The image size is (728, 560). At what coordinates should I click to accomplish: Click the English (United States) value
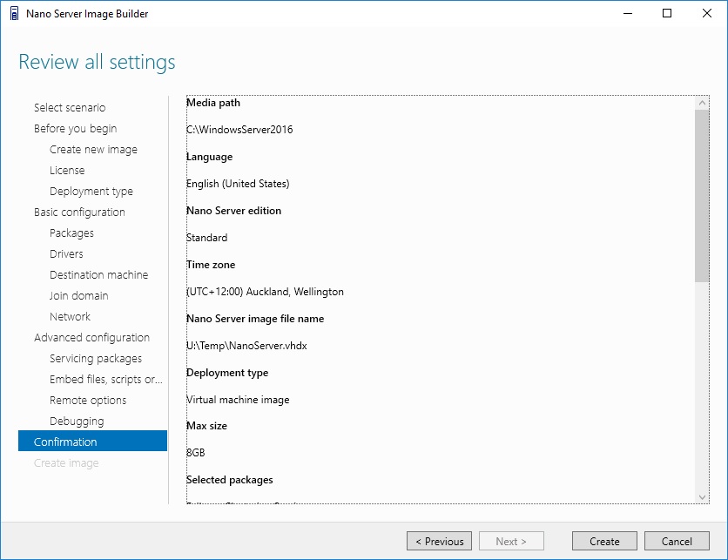(x=238, y=184)
